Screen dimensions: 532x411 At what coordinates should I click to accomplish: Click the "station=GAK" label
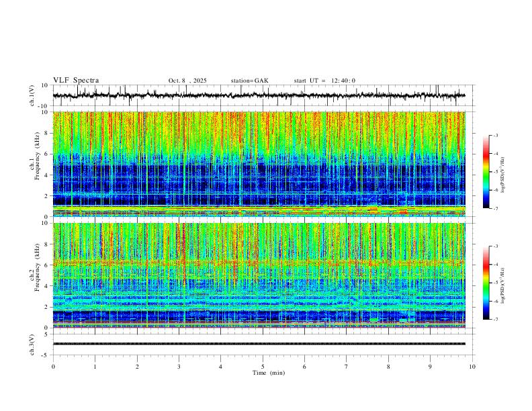coord(250,81)
